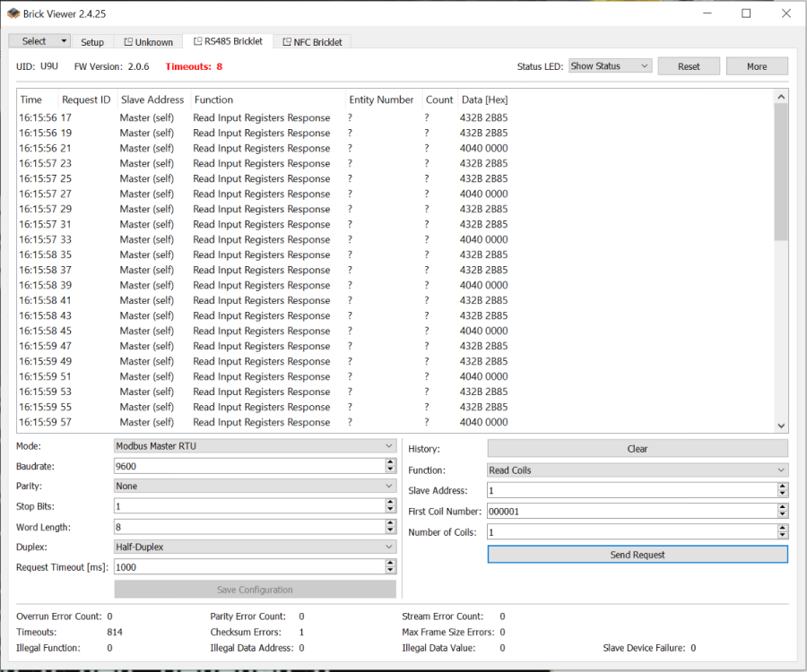
Task: Increase Request Timeout with up arrow
Action: coord(390,563)
